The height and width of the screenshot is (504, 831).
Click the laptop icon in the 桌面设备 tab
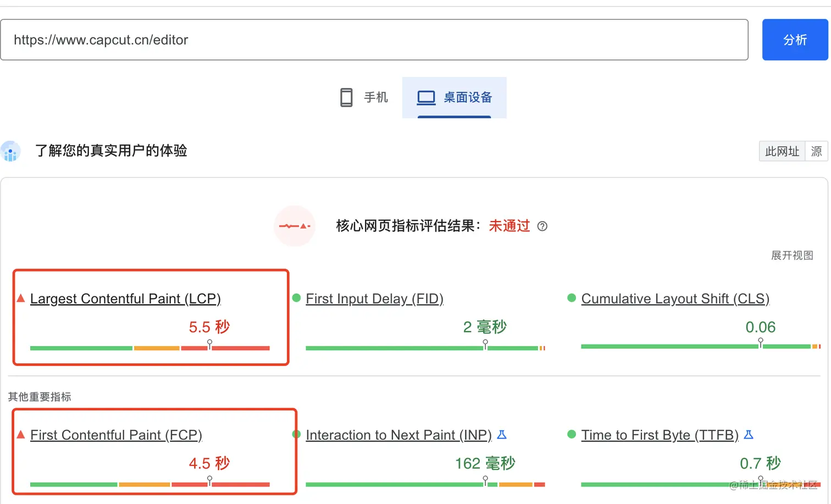[426, 98]
